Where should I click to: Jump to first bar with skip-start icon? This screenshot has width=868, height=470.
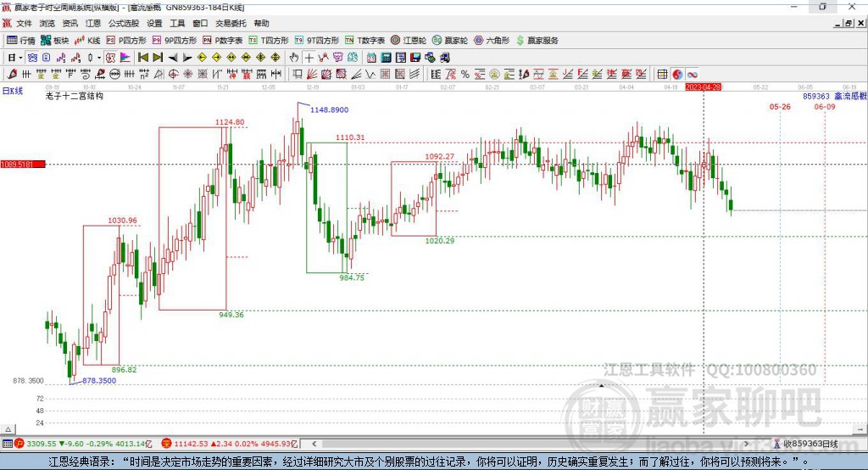coord(142,58)
